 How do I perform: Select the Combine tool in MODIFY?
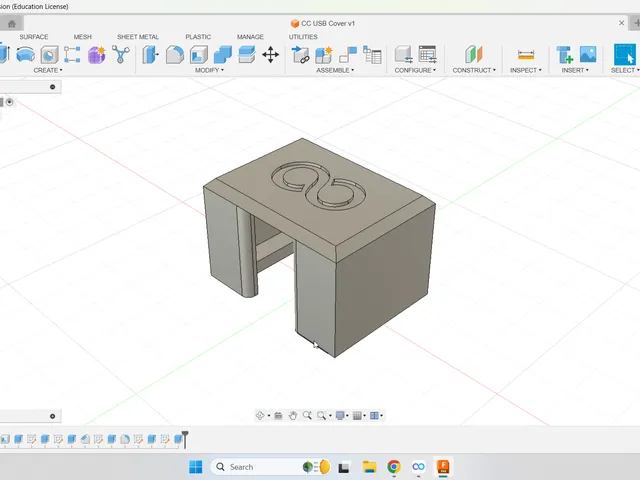(223, 54)
